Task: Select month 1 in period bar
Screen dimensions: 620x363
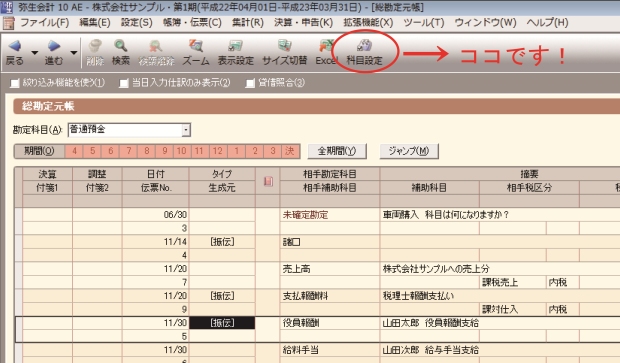Action: point(236,151)
